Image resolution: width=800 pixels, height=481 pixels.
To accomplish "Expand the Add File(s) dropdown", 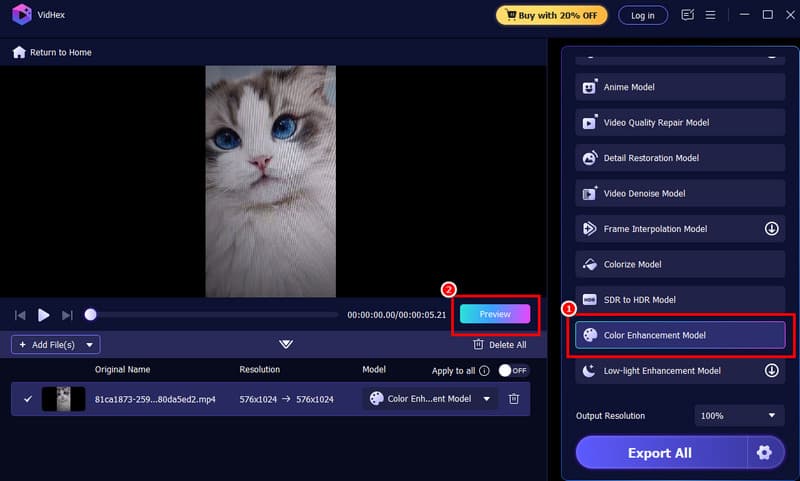I will pyautogui.click(x=91, y=345).
